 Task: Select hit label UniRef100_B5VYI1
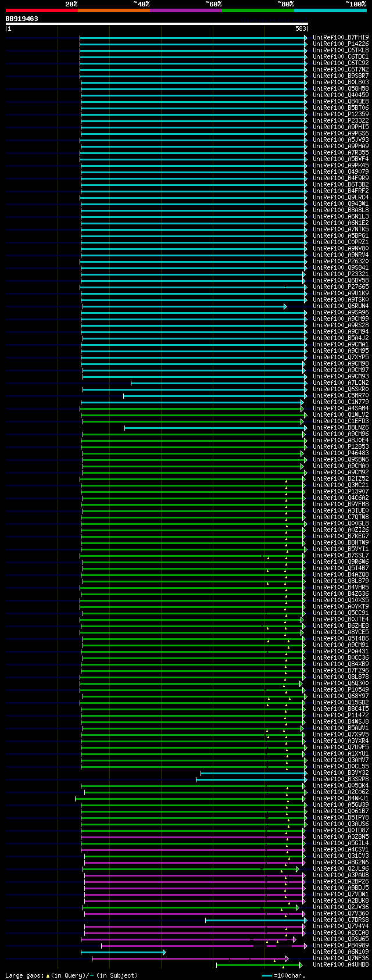pyautogui.click(x=341, y=549)
